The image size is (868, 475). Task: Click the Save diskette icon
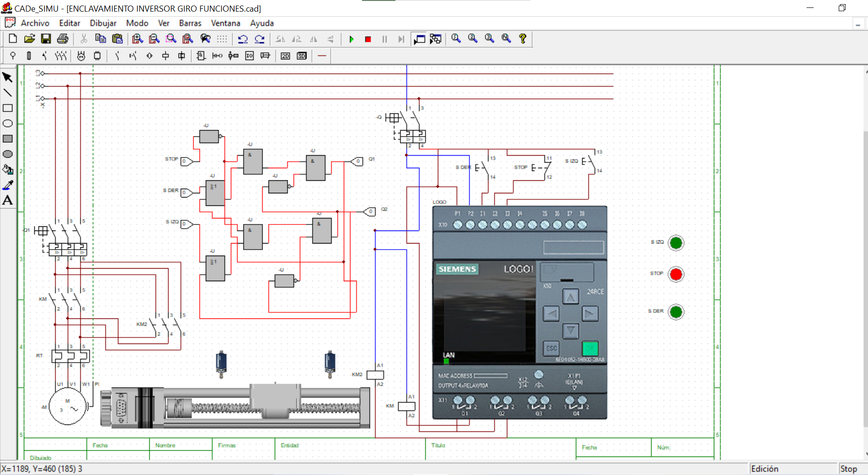[46, 39]
